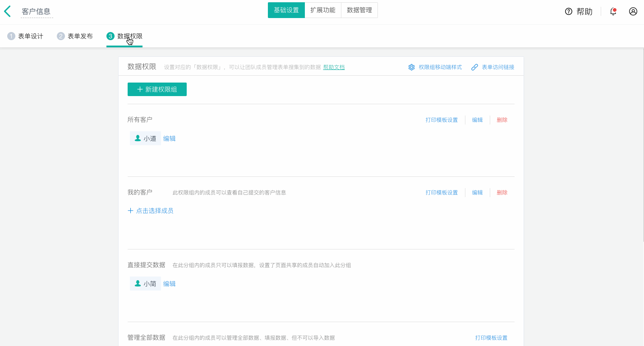Delete the 我的客户 group via 删除
This screenshot has height=346, width=644.
502,192
